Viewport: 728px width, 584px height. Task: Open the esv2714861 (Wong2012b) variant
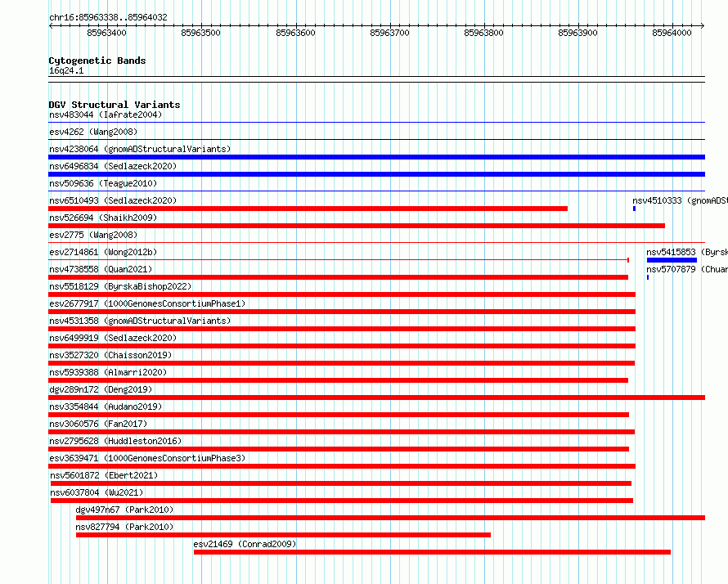[103, 252]
